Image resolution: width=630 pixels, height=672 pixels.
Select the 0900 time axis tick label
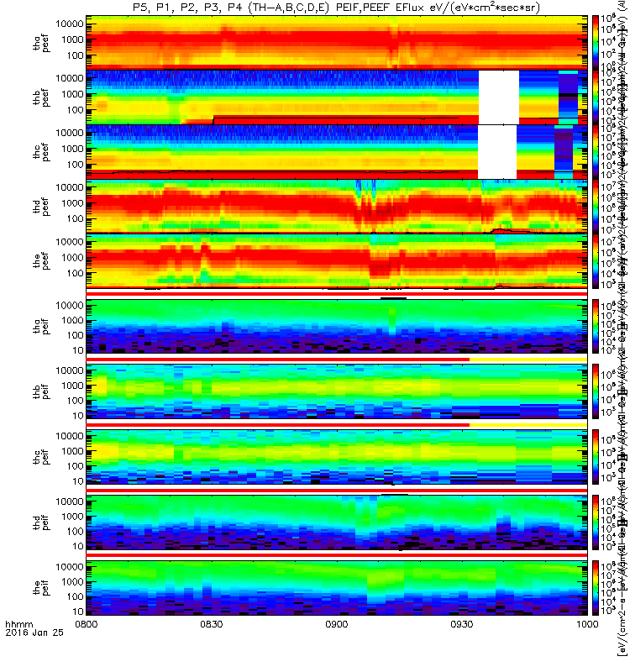tap(337, 623)
